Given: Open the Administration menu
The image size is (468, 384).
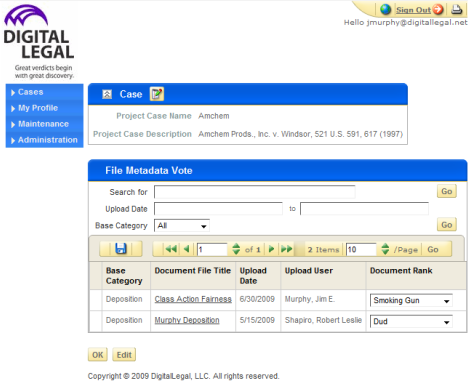Looking at the screenshot, I should pyautogui.click(x=44, y=140).
